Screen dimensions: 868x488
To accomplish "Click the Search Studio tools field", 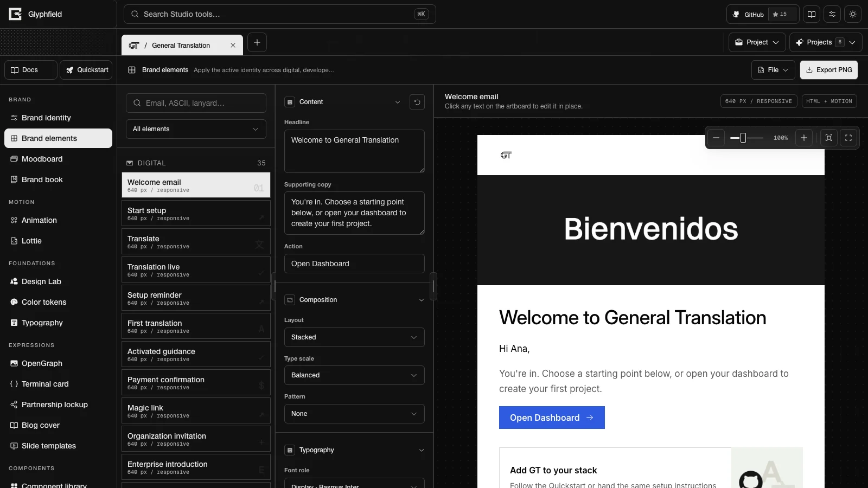I will [279, 14].
